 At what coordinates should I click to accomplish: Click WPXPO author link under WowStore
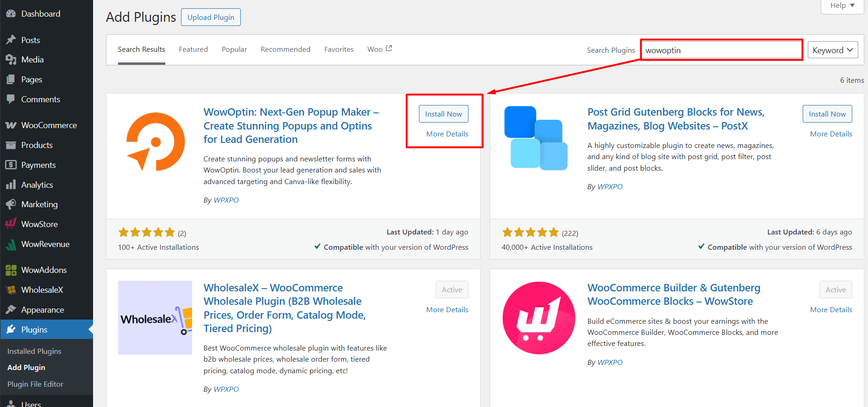click(610, 363)
